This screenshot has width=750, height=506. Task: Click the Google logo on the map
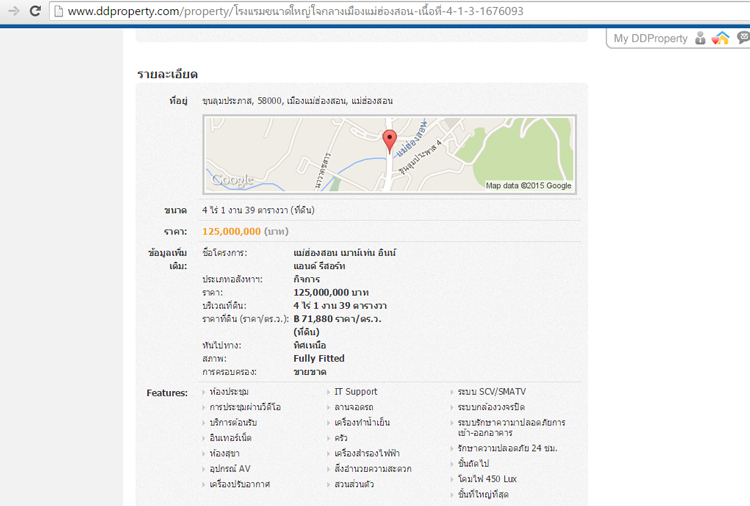232,180
